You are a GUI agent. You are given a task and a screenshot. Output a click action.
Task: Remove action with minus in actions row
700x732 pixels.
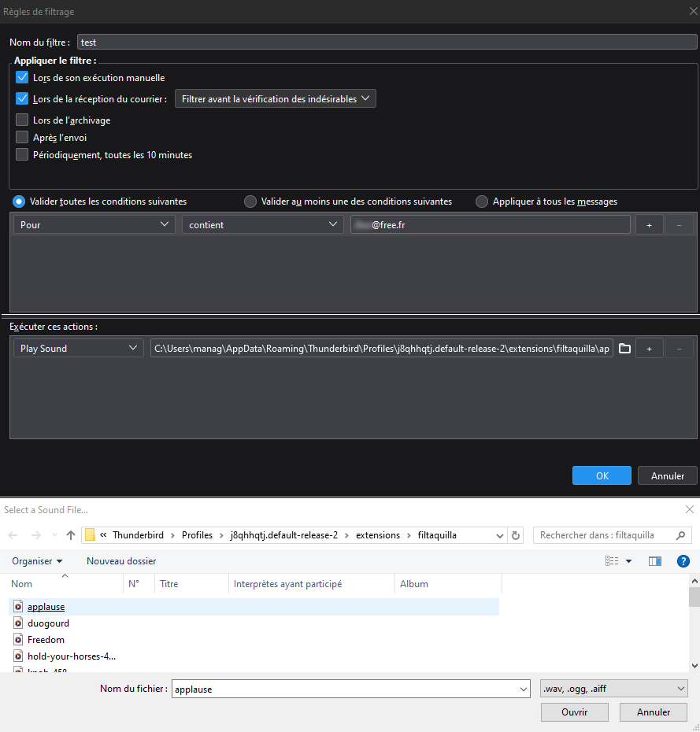coord(679,349)
